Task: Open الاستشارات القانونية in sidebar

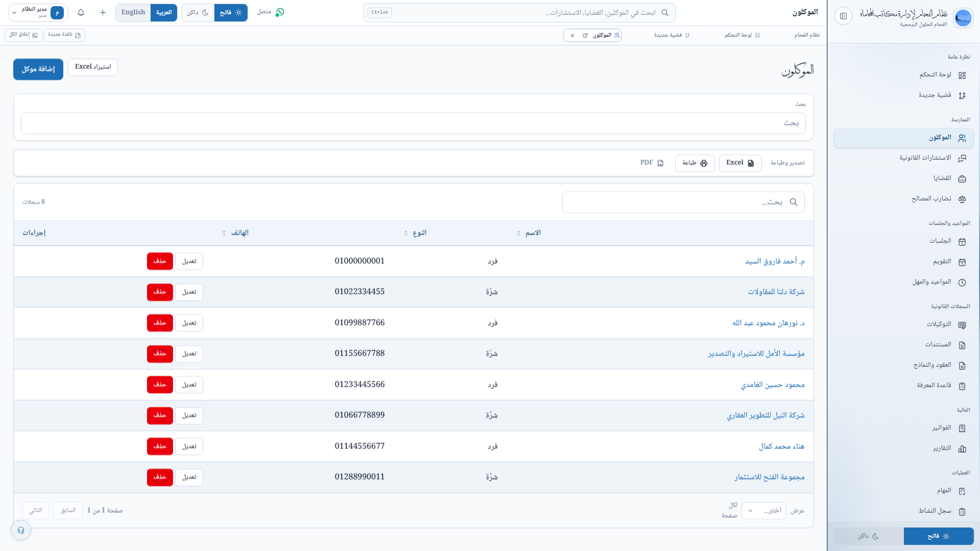Action: 903,158
